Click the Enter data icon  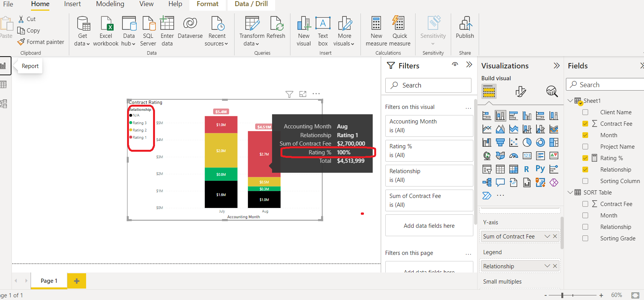(167, 23)
